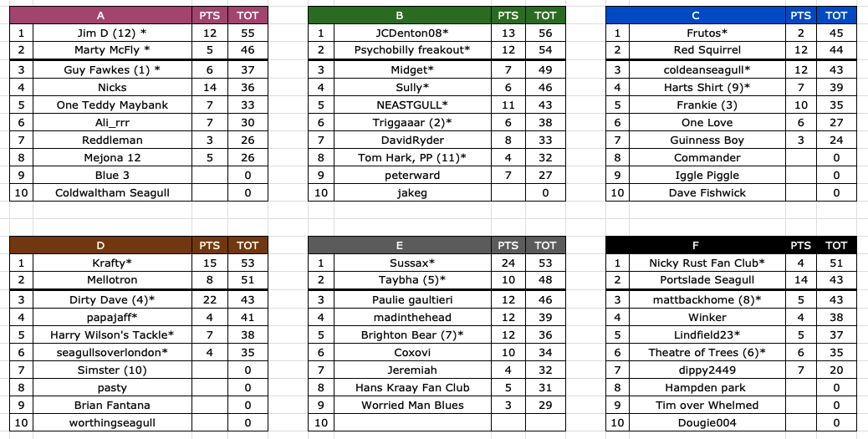The image size is (868, 439).
Task: Select PTS header cell in group A
Action: (x=210, y=15)
